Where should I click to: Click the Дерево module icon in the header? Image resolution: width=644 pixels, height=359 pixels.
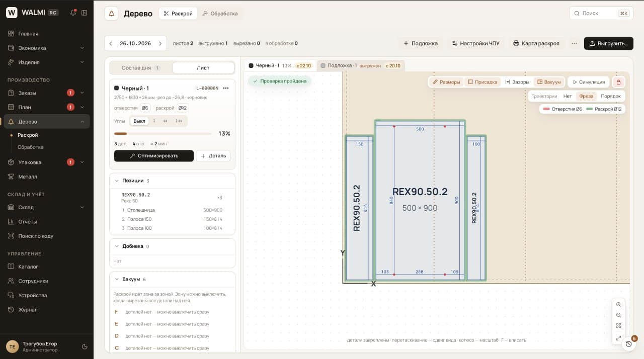tap(111, 14)
